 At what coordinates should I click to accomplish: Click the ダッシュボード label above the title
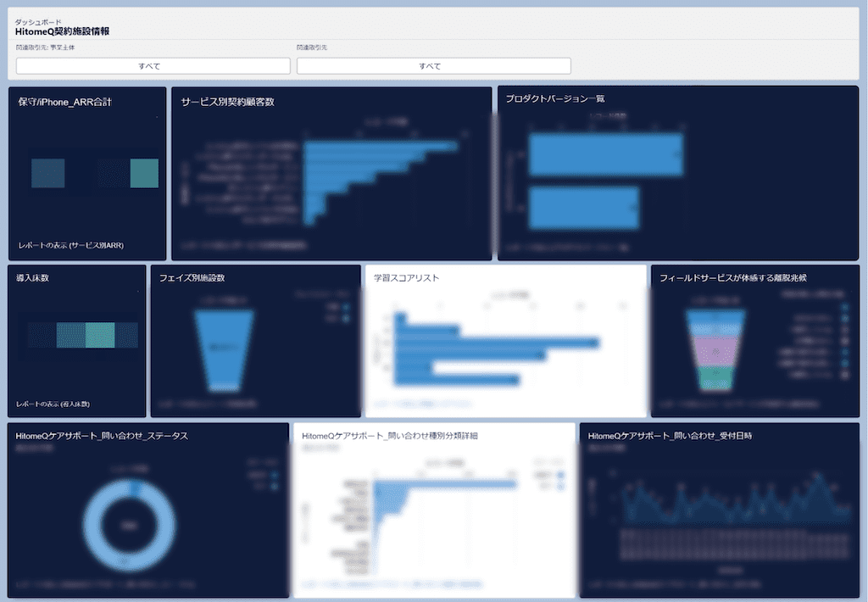tap(38, 21)
